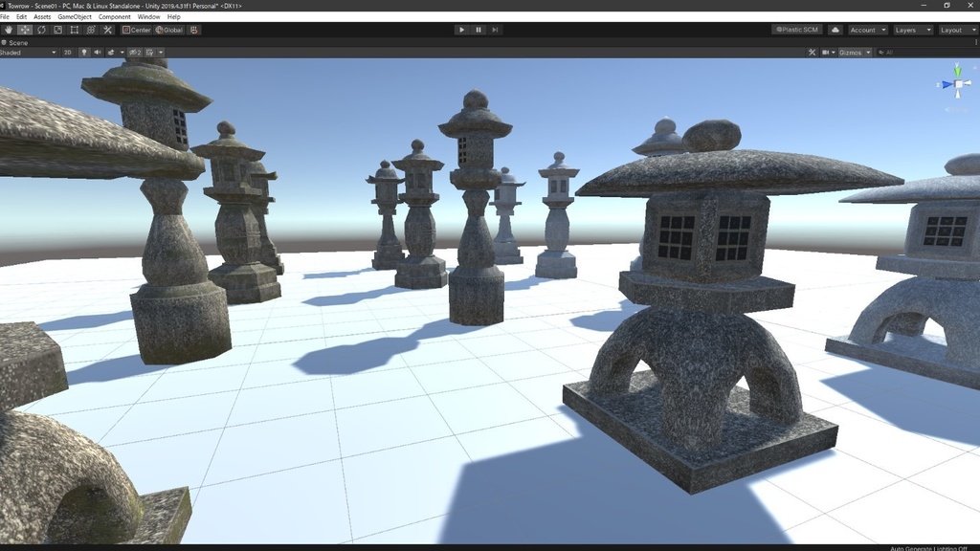980x551 pixels.
Task: Toggle grid snapping icon in toolbar
Action: [x=194, y=30]
